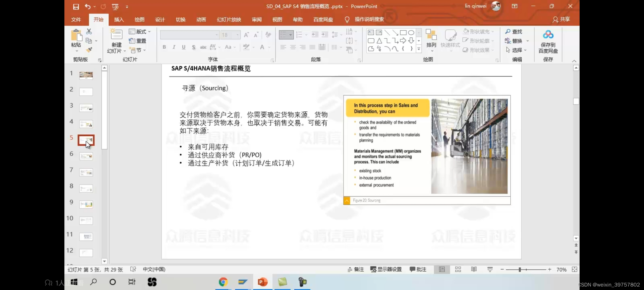Screen dimensions: 644x290
Task: Toggle align text left
Action: [x=283, y=47]
